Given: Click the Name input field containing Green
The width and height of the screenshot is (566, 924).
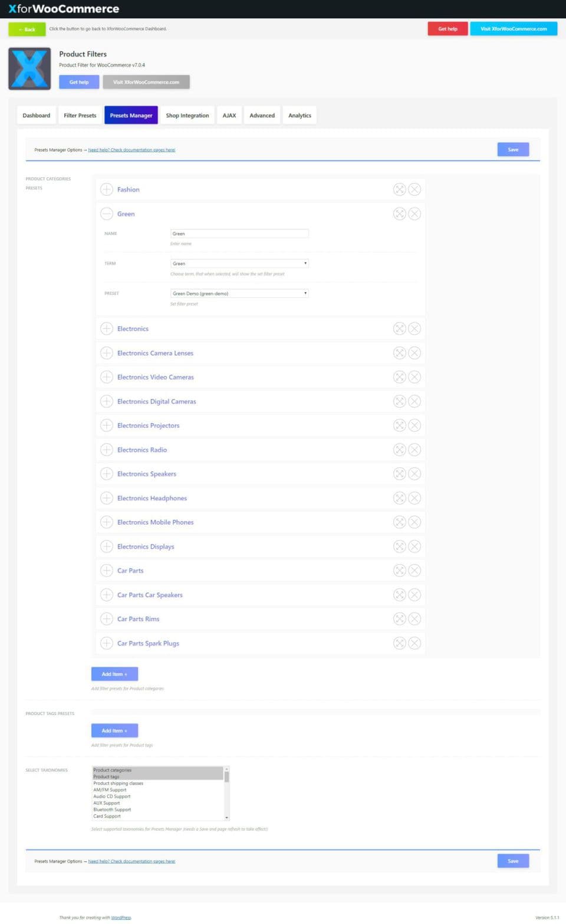Looking at the screenshot, I should click(239, 234).
